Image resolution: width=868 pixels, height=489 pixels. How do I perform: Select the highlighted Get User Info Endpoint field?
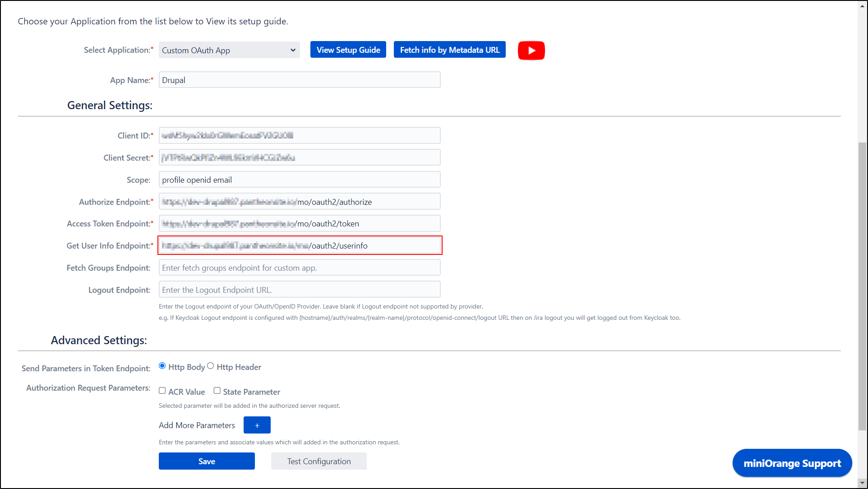pyautogui.click(x=299, y=245)
